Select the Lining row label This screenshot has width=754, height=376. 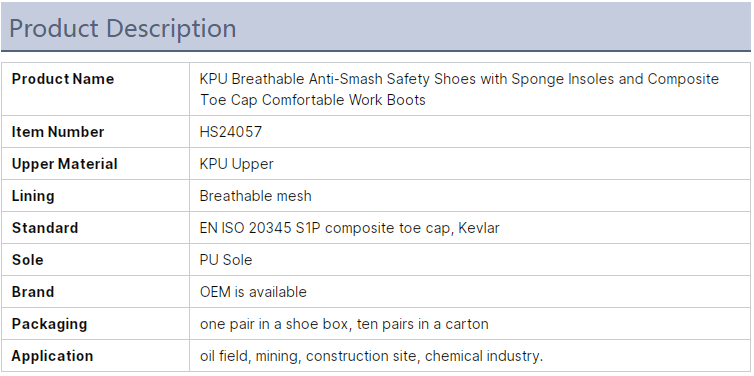tap(33, 196)
